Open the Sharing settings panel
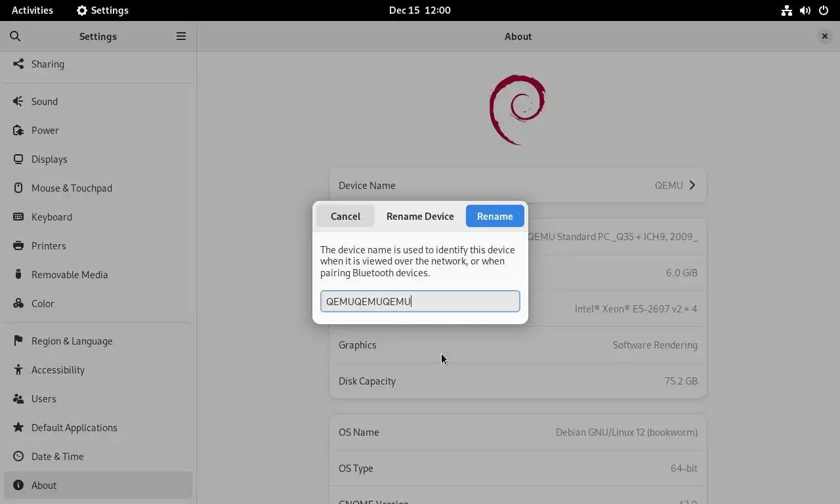This screenshot has height=504, width=840. point(98,64)
